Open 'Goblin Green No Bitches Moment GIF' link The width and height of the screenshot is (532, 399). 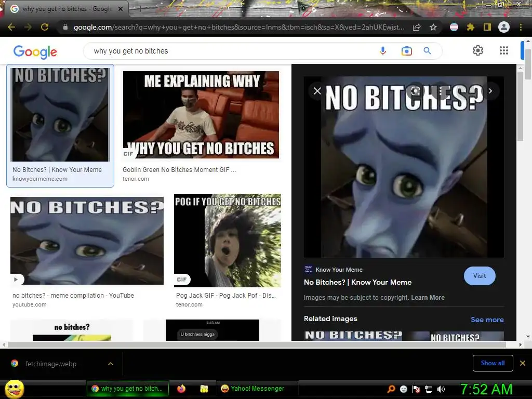[x=179, y=170]
